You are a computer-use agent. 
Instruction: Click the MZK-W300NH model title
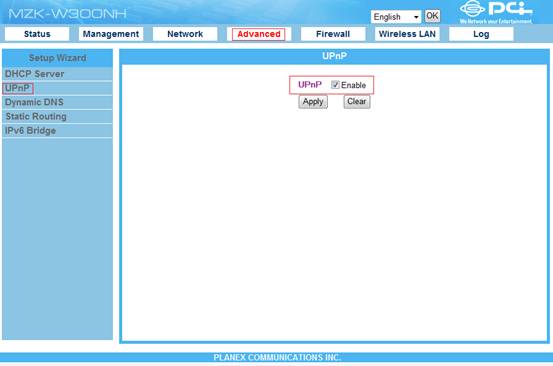coord(67,14)
